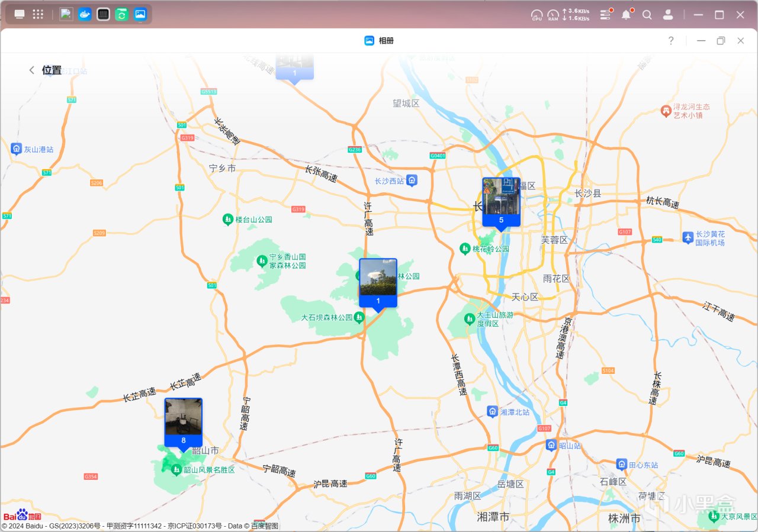Open the system search magnifier
The image size is (758, 532).
pos(647,15)
